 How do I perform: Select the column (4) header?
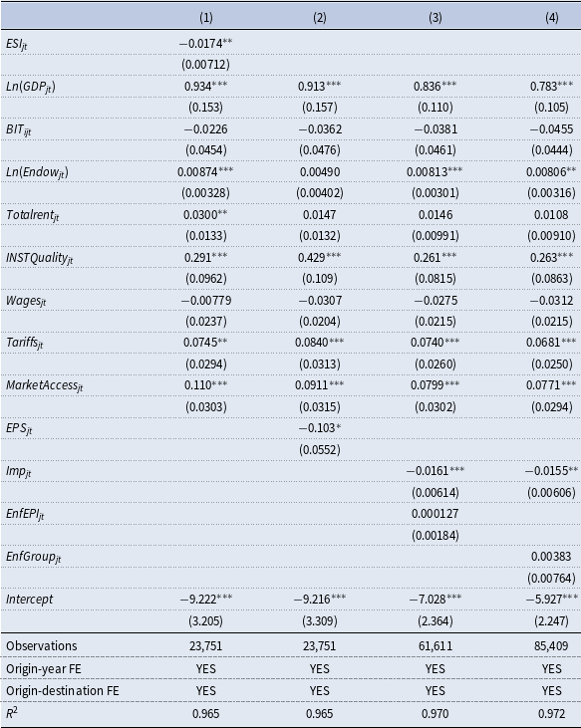coord(552,18)
